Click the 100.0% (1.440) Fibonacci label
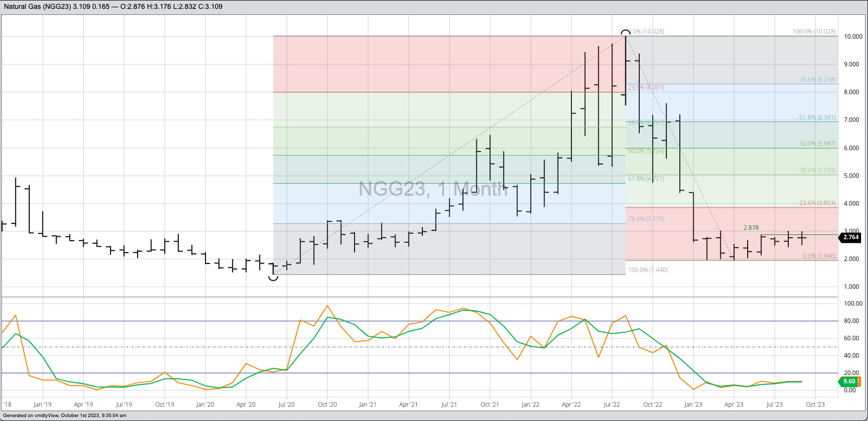 pyautogui.click(x=648, y=270)
